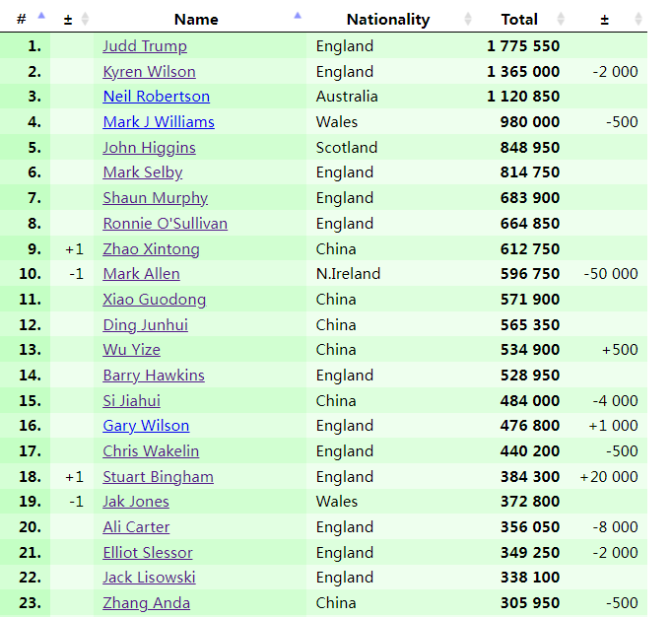Click sort arrows of the ± column after Total
Viewport: 672px width, 617px height.
click(638, 19)
